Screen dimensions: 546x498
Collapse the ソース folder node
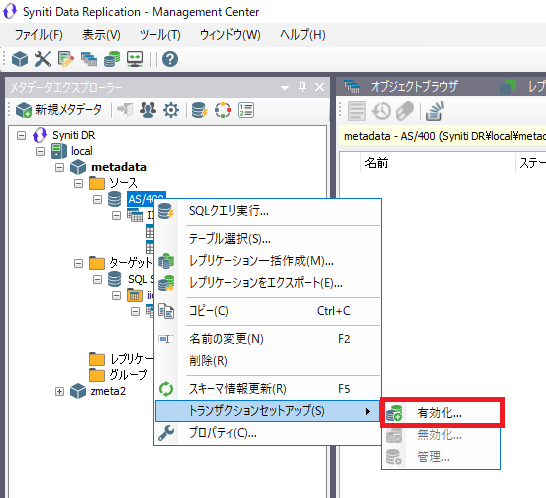pyautogui.click(x=79, y=184)
